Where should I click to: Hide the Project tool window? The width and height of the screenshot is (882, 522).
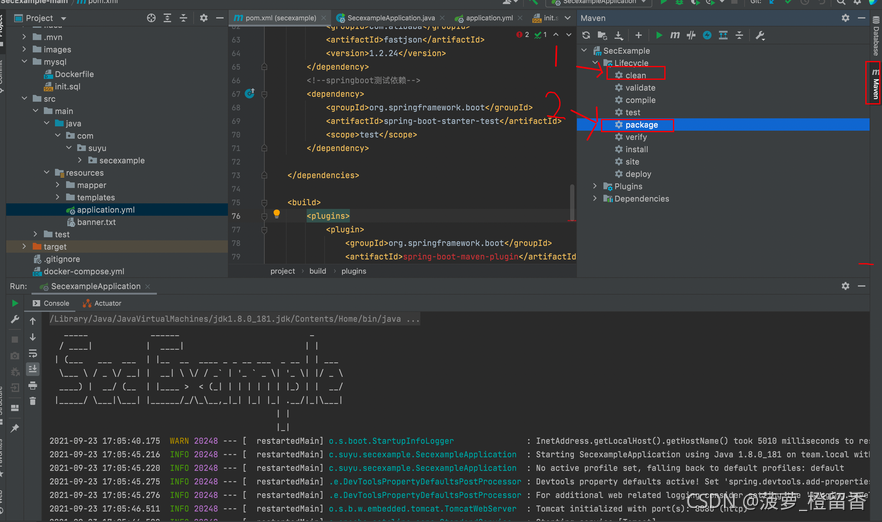coord(219,18)
